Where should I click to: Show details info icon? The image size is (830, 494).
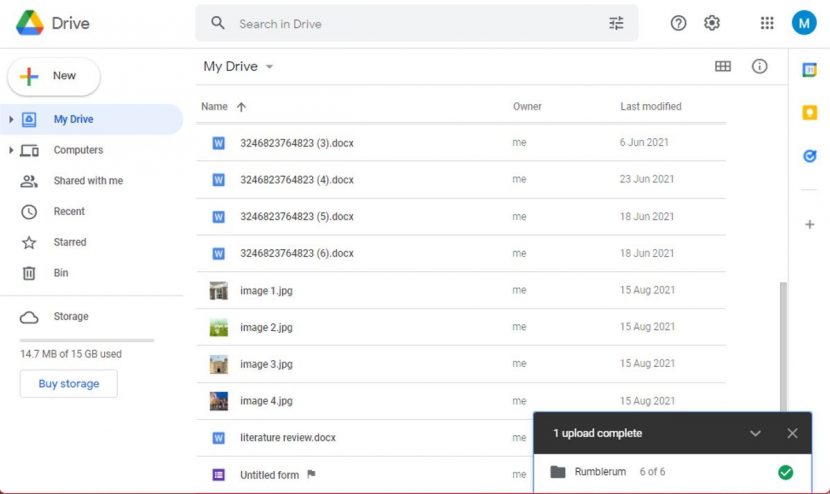(x=759, y=66)
